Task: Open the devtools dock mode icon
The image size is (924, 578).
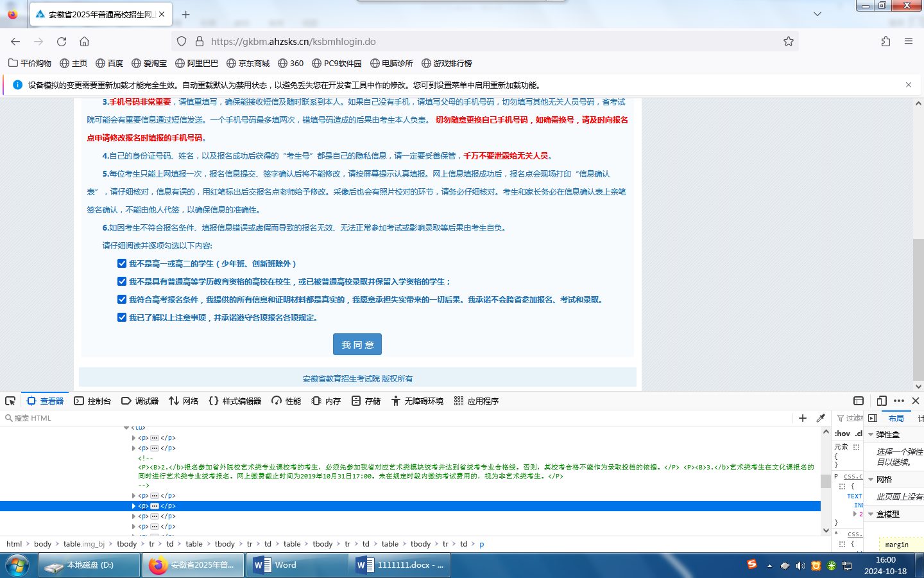Action: coord(859,401)
